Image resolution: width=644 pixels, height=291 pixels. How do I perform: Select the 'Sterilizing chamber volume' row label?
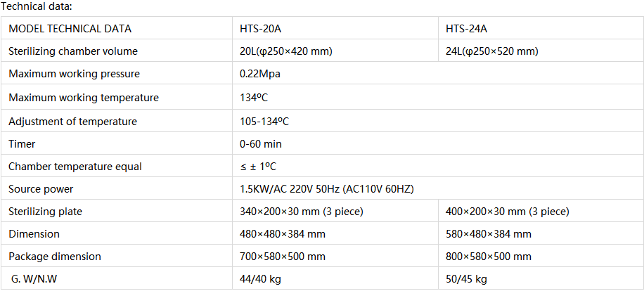click(x=73, y=51)
